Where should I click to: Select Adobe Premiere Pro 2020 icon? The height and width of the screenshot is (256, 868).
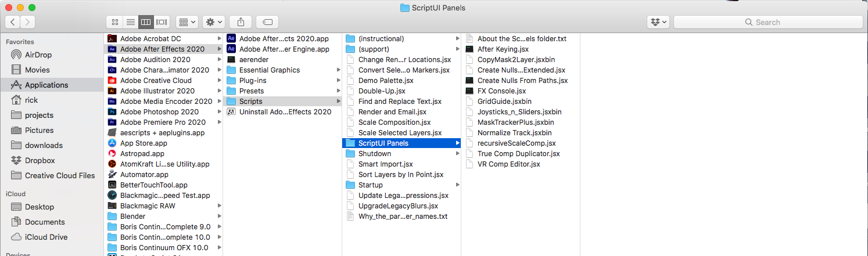coord(113,122)
